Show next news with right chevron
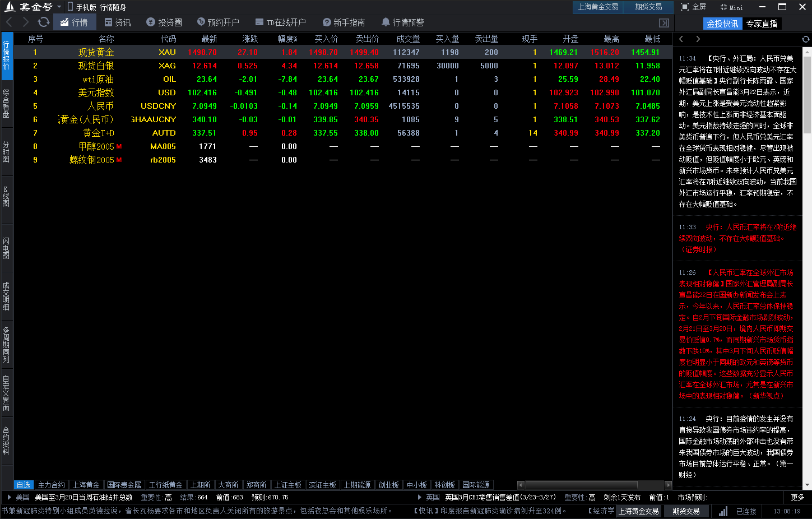 [x=698, y=39]
